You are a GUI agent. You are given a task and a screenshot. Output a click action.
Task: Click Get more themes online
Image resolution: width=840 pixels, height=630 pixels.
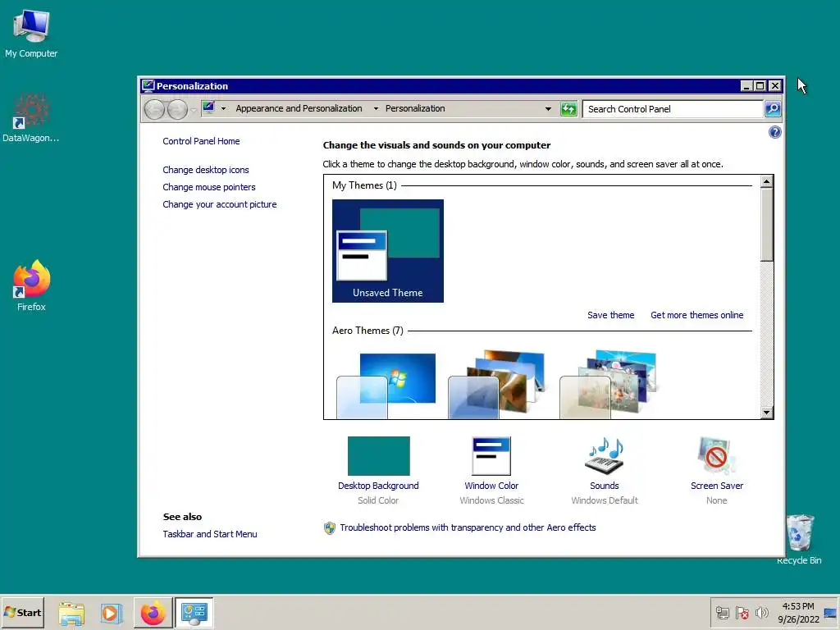(x=697, y=315)
